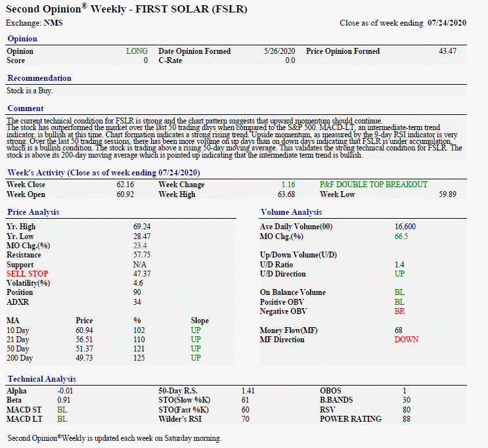Image resolution: width=488 pixels, height=448 pixels.
Task: Click the SELL STOP value 47.37
Action: click(142, 274)
